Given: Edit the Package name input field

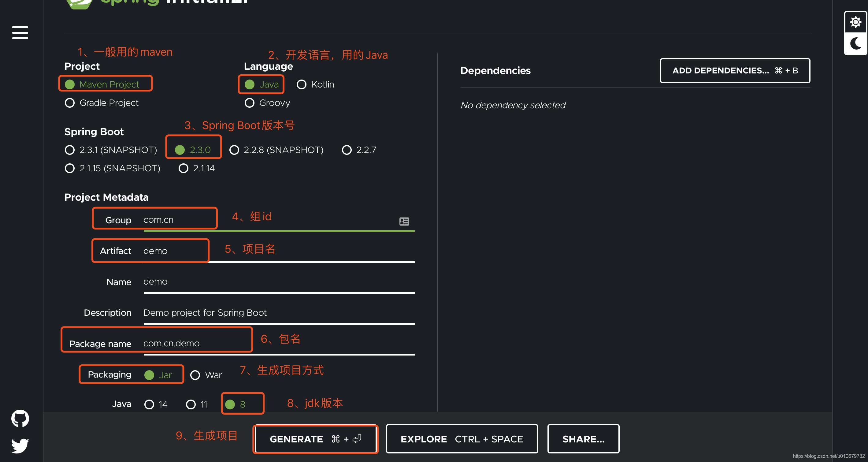Looking at the screenshot, I should coord(279,344).
